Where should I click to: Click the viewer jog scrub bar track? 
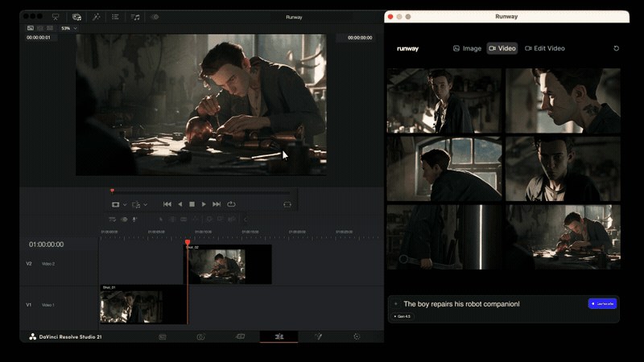[x=201, y=191]
